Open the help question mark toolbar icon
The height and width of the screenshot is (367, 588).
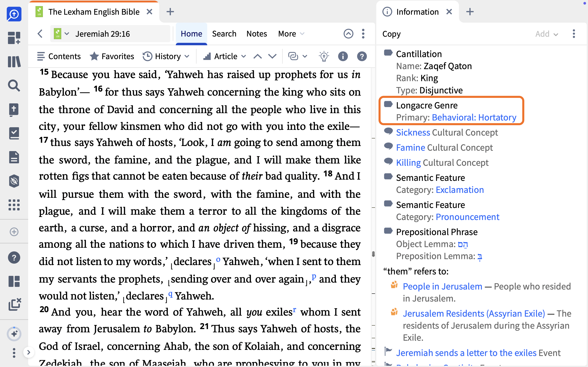(362, 56)
